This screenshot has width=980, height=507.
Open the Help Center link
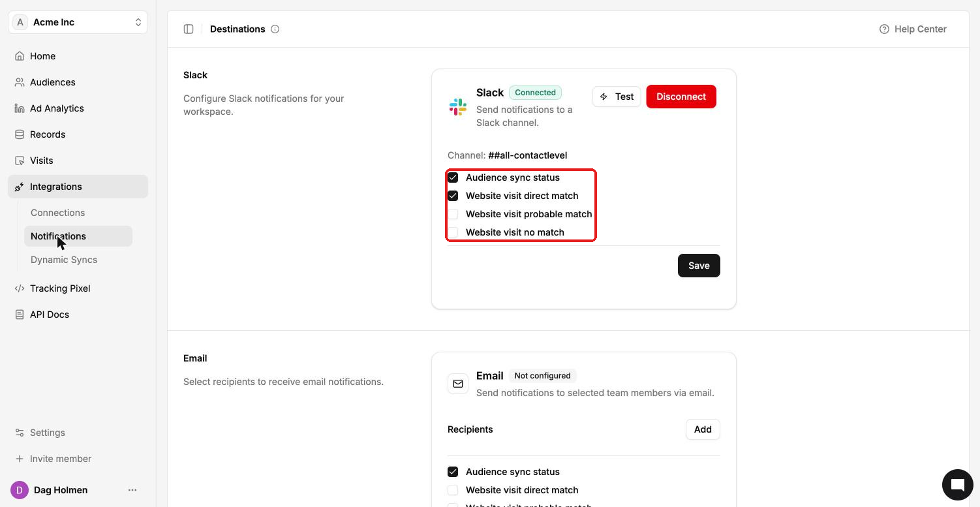[913, 29]
